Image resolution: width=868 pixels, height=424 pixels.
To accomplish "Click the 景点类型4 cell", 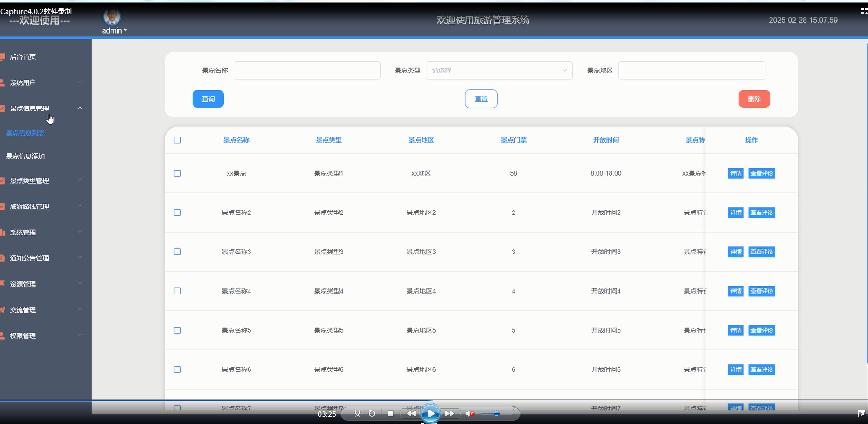I will pyautogui.click(x=329, y=291).
